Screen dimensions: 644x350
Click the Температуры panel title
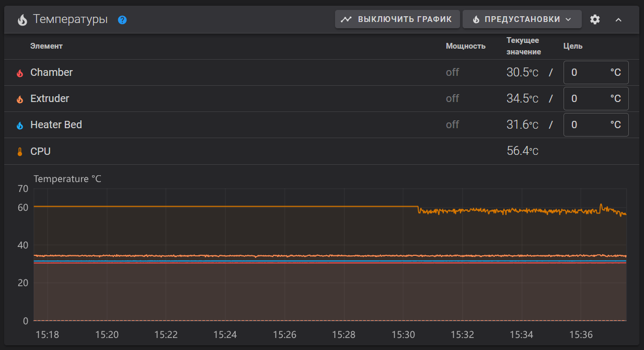71,19
